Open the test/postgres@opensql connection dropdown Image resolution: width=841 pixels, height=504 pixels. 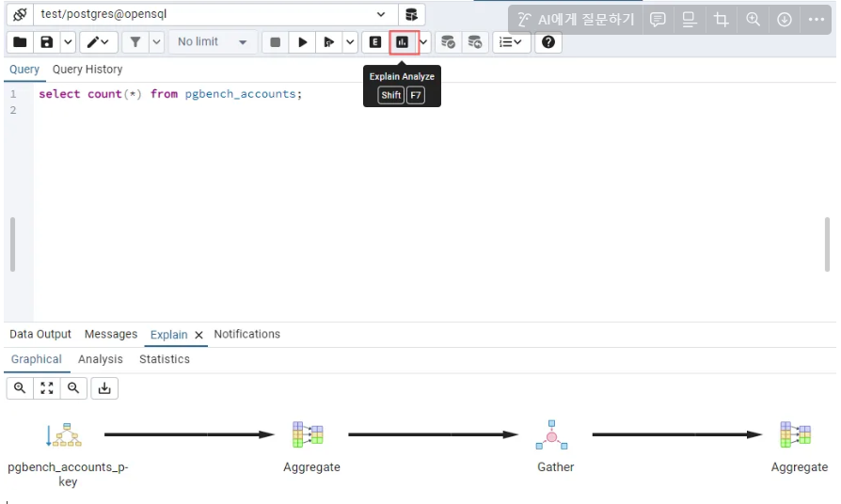tap(380, 15)
